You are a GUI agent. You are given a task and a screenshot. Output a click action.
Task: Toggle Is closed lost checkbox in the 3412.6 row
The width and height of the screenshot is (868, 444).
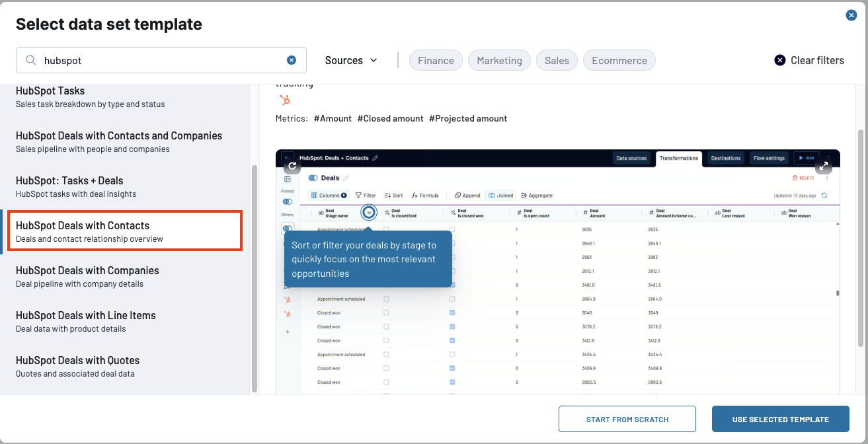click(386, 340)
